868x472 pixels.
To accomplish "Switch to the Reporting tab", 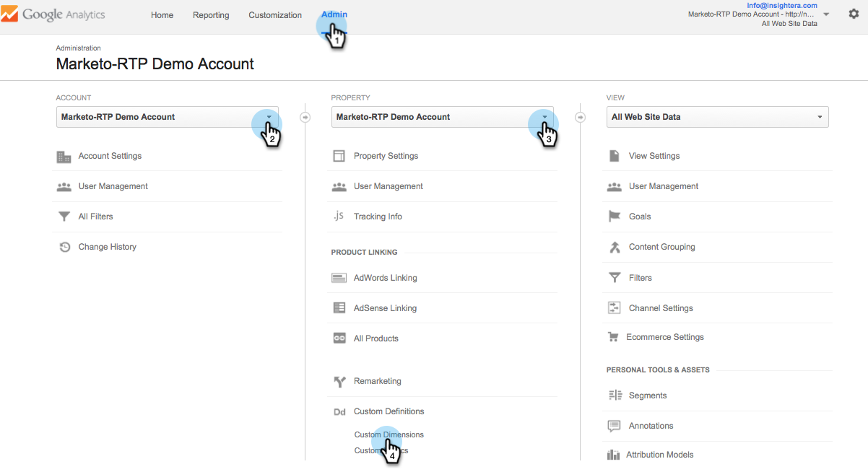I will click(x=211, y=15).
